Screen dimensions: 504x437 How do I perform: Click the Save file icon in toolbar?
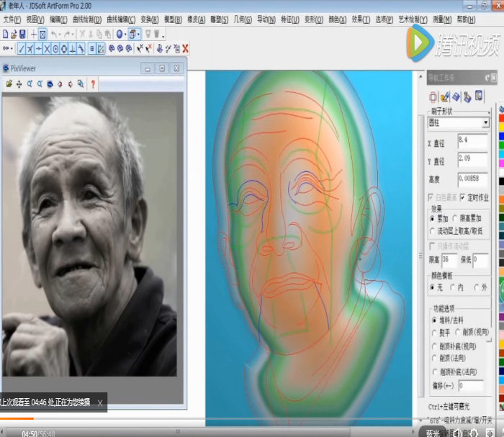[22, 34]
